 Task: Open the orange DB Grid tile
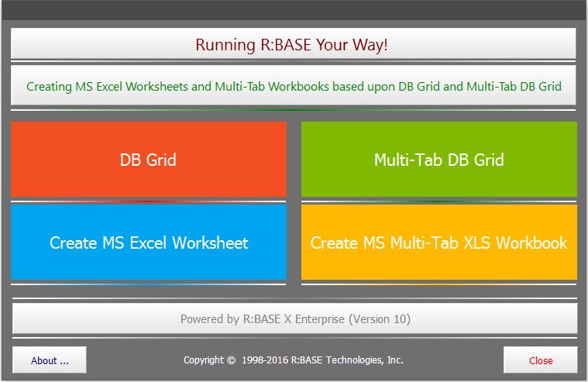tap(148, 160)
